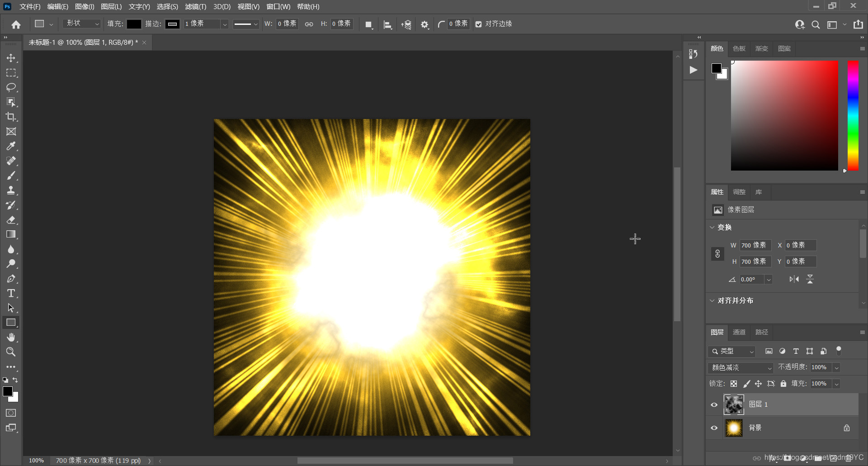Open the share icon at top right
Screen dimensions: 868x466
tap(858, 24)
